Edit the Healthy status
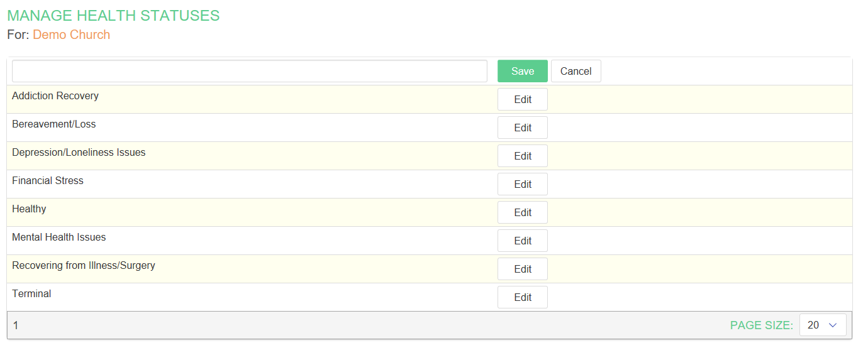 pyautogui.click(x=522, y=212)
